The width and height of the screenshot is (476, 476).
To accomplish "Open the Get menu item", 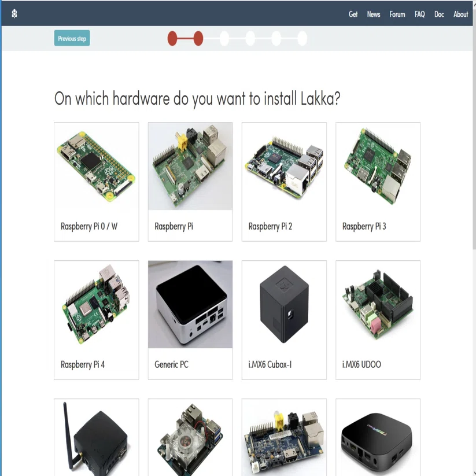I will 353,14.
